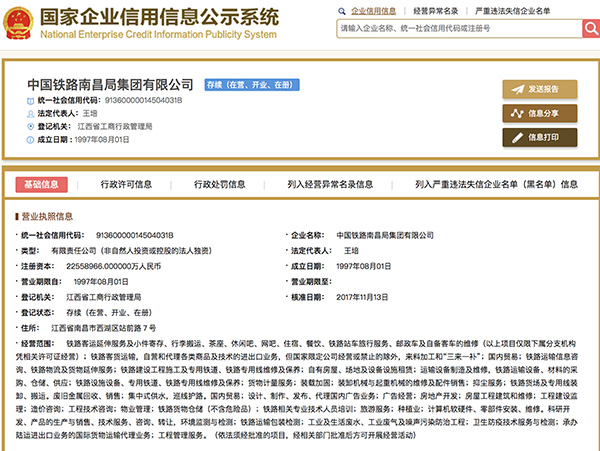Click the 企业名称 value in license info
The height and width of the screenshot is (451, 600).
(385, 235)
